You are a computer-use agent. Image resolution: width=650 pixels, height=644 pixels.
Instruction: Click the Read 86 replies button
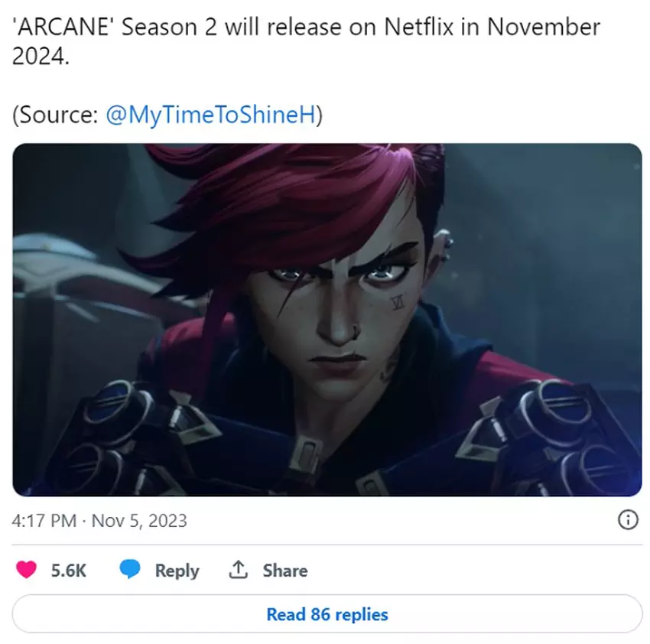point(327,614)
